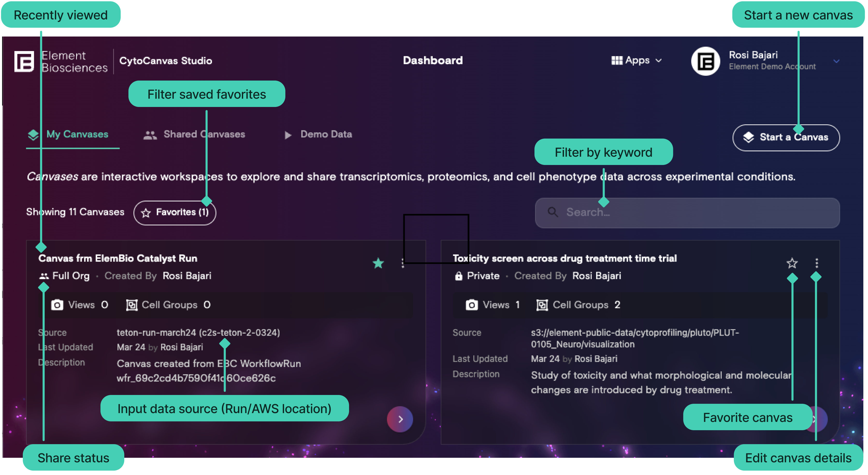The image size is (868, 475).
Task: Click the wfr_69c2cd4b7590f41d60ce626c description text
Action: pos(196,379)
